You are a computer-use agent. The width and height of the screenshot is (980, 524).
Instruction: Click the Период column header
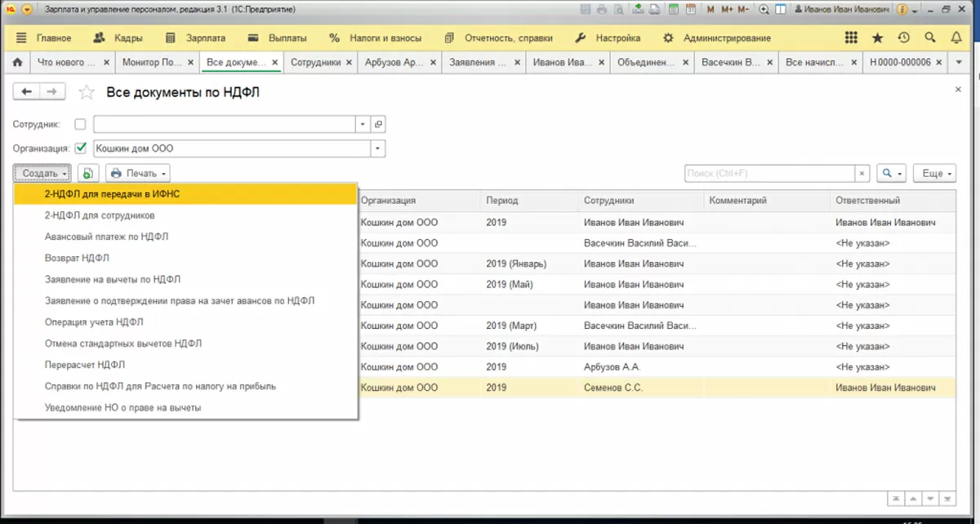tap(502, 201)
